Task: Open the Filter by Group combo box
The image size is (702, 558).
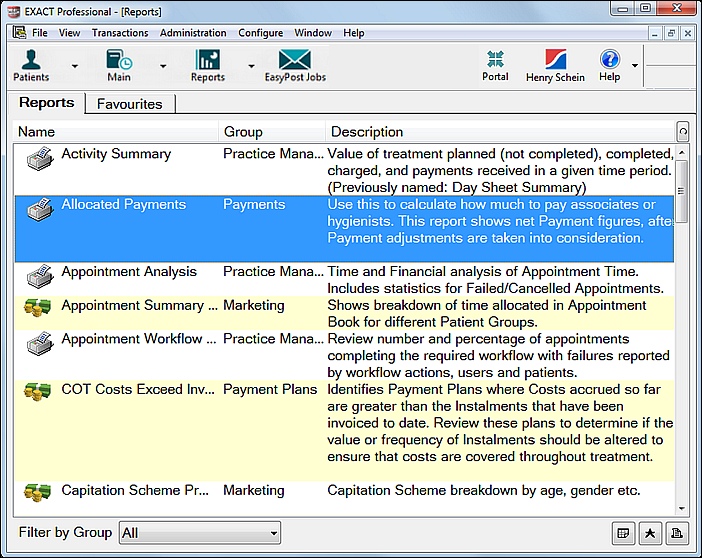Action: (200, 533)
